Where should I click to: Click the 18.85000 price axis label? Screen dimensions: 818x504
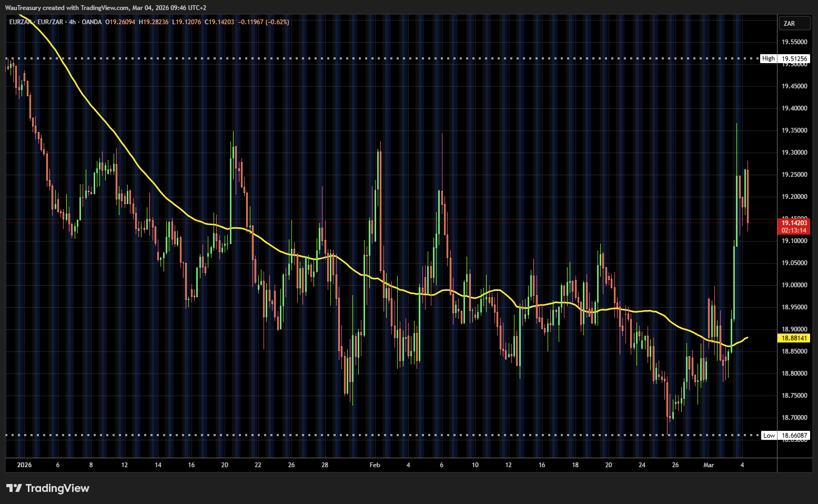[x=794, y=351]
